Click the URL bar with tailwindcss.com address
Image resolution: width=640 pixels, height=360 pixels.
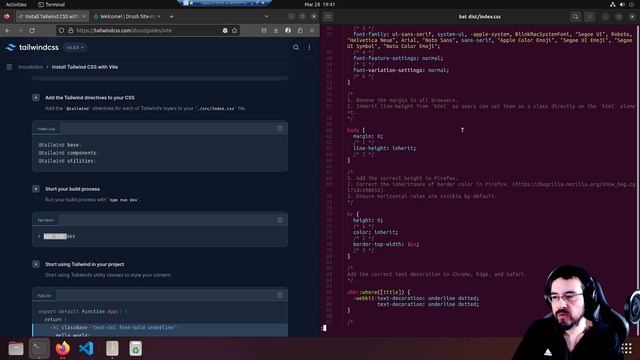coord(147,31)
